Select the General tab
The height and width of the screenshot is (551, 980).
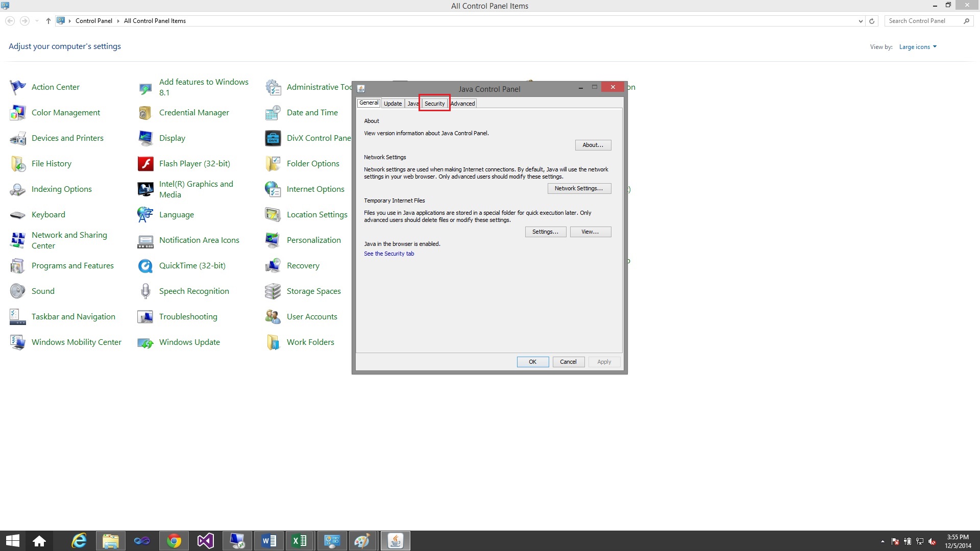pyautogui.click(x=369, y=103)
